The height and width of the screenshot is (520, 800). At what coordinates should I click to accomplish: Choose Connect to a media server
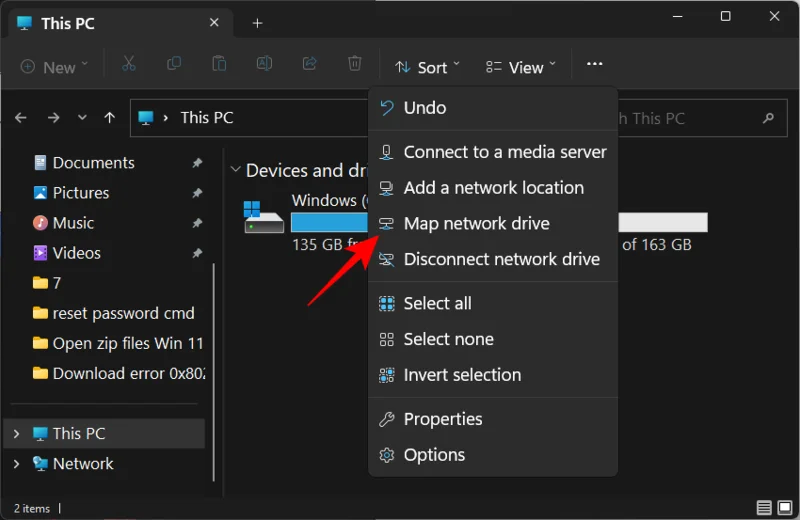click(x=493, y=152)
